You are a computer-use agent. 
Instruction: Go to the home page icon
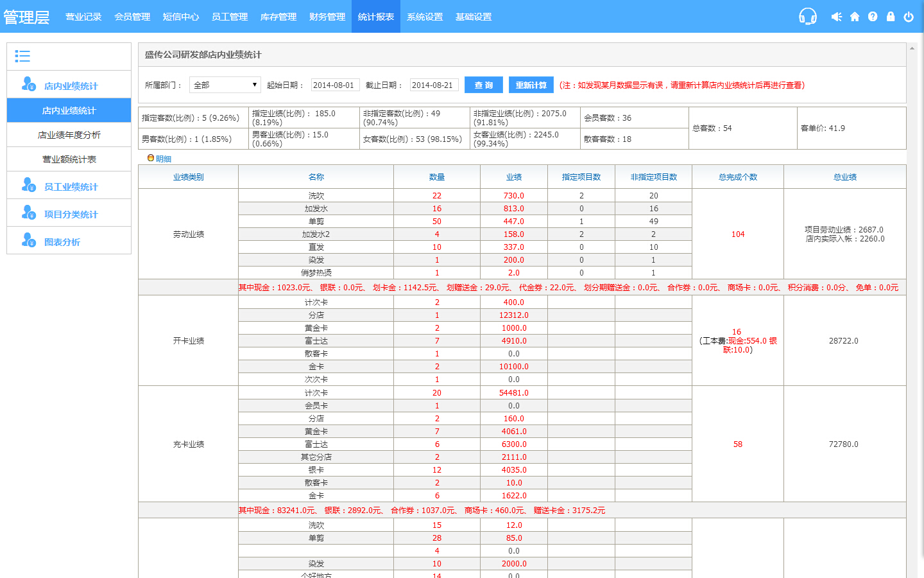tap(855, 17)
